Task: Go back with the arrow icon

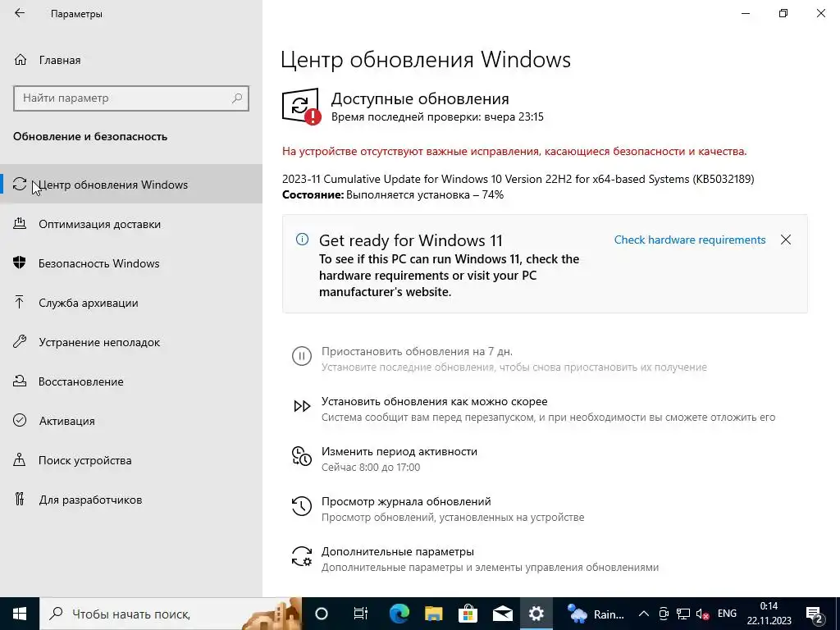Action: coord(20,13)
